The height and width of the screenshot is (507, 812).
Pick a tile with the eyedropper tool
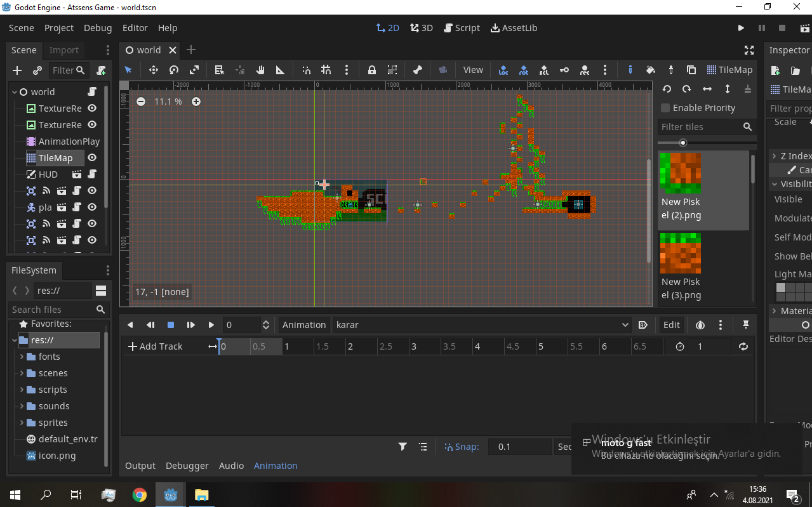click(x=670, y=70)
